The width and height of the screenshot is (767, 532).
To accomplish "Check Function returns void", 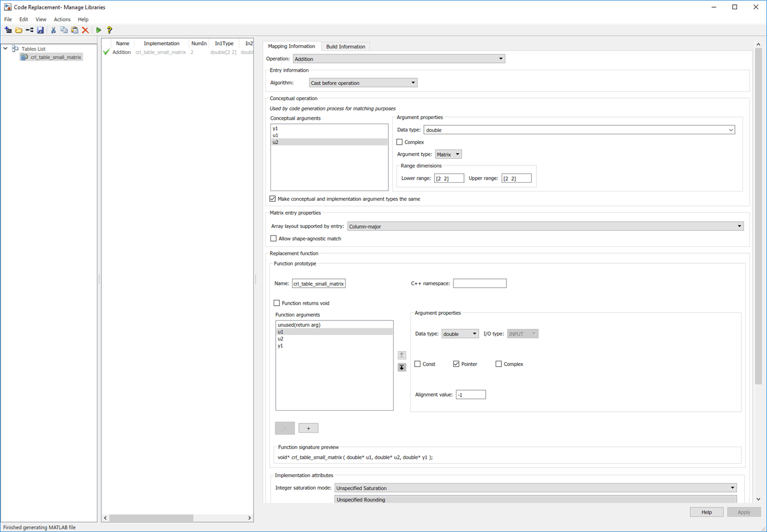I will (x=277, y=303).
